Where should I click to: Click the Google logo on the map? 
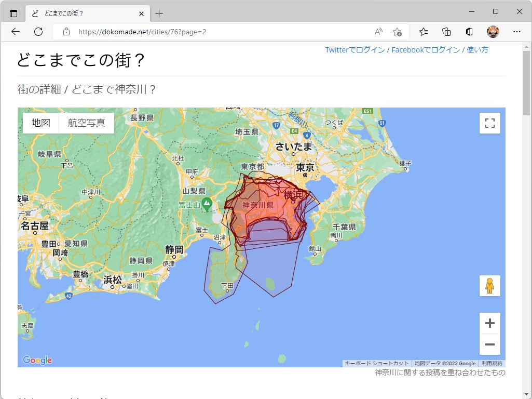37,360
